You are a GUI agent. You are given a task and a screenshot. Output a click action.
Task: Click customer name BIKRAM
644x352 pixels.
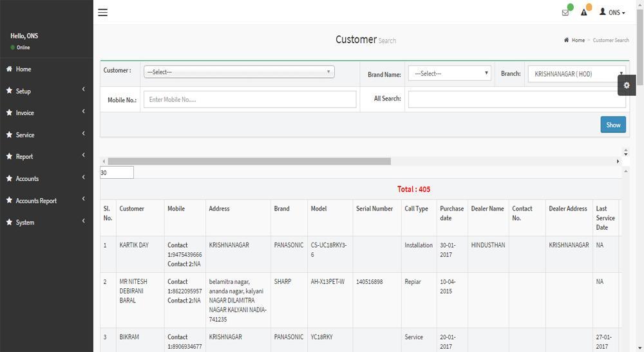(x=129, y=337)
